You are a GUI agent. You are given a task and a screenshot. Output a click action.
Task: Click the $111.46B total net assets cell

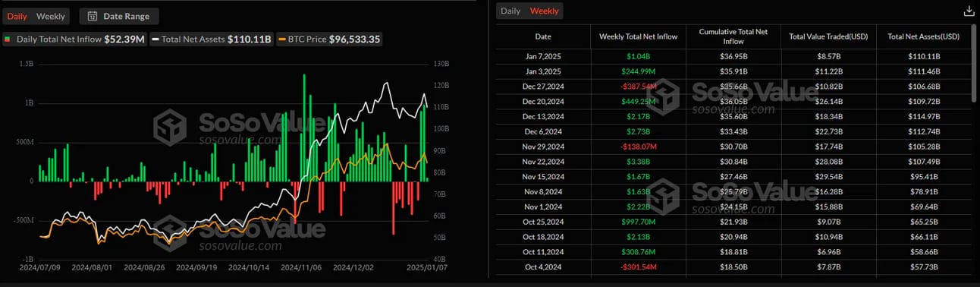tap(923, 71)
